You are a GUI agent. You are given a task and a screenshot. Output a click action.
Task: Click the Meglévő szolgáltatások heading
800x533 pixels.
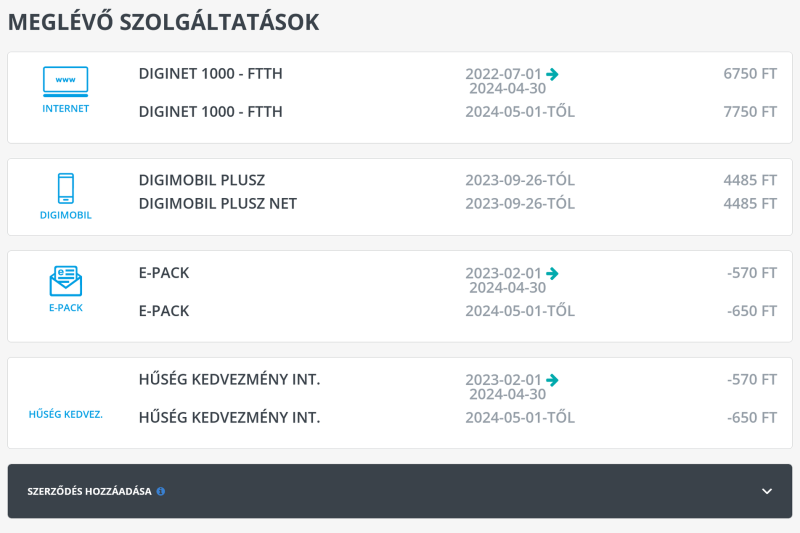(163, 22)
